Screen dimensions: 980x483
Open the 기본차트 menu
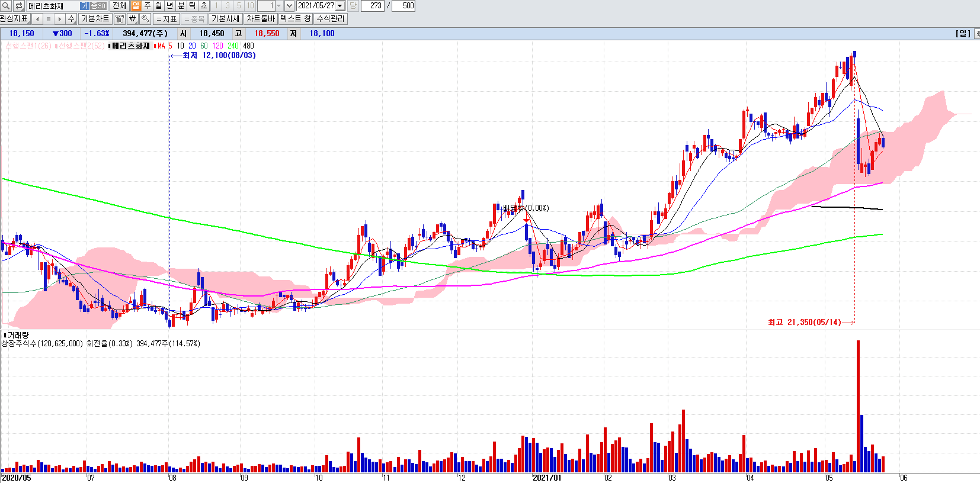(x=95, y=19)
